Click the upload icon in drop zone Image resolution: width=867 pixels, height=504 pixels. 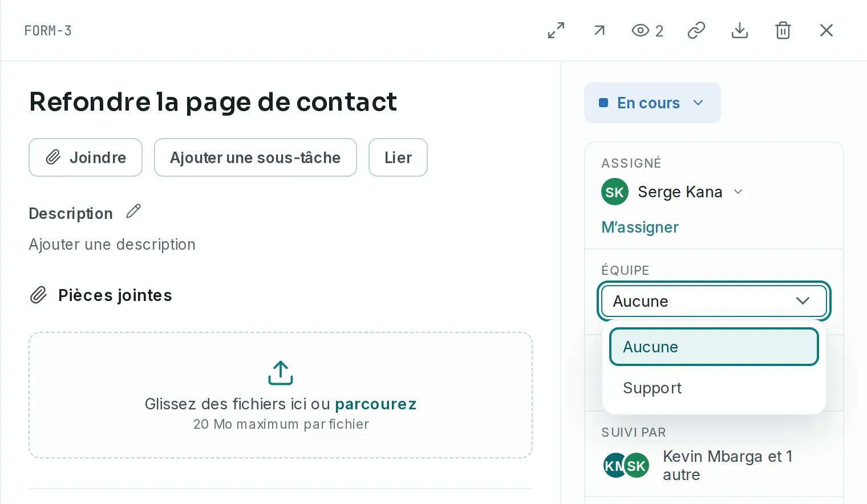pos(281,373)
